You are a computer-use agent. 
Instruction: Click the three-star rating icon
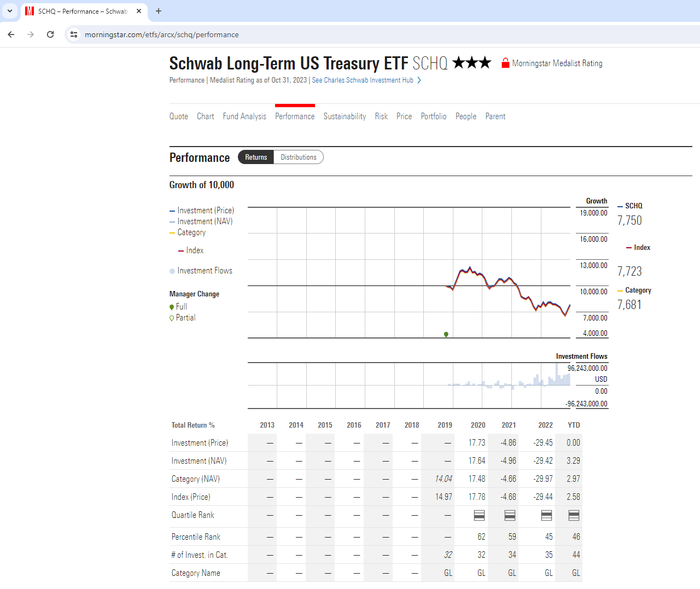click(472, 63)
